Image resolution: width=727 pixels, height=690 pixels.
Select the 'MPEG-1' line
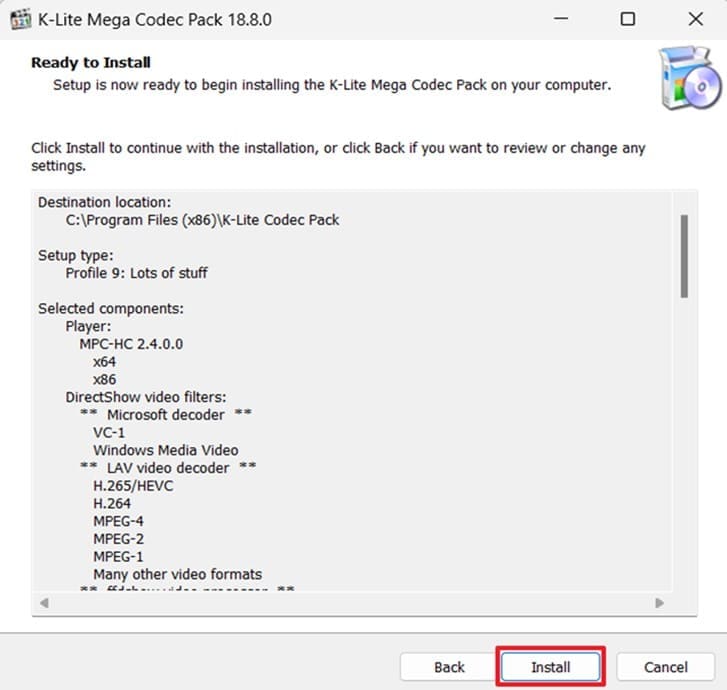point(118,556)
